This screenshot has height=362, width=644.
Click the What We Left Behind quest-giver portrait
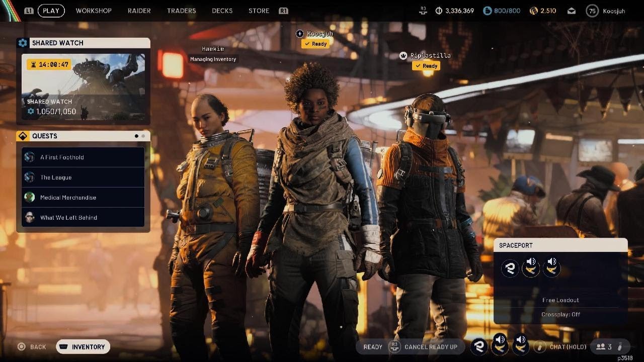coord(30,218)
